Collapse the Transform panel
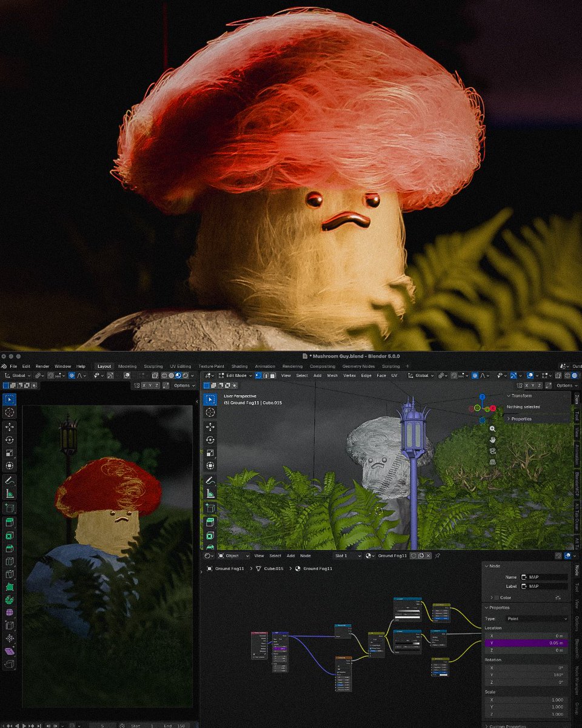582x728 pixels. [520, 396]
